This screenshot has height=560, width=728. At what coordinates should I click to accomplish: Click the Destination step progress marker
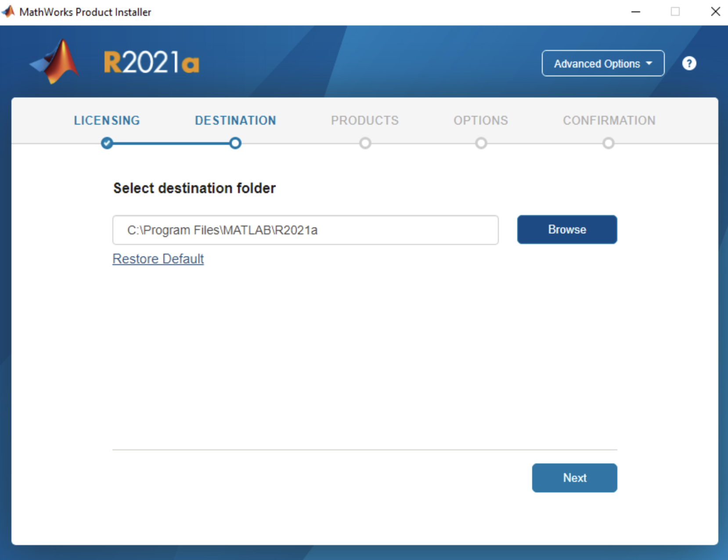coord(235,143)
